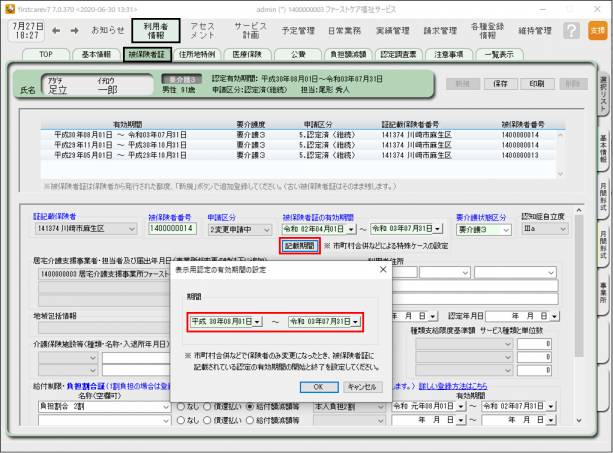The width and height of the screenshot is (613, 453).
Task: Open the 予定管理 menu
Action: pos(298,30)
